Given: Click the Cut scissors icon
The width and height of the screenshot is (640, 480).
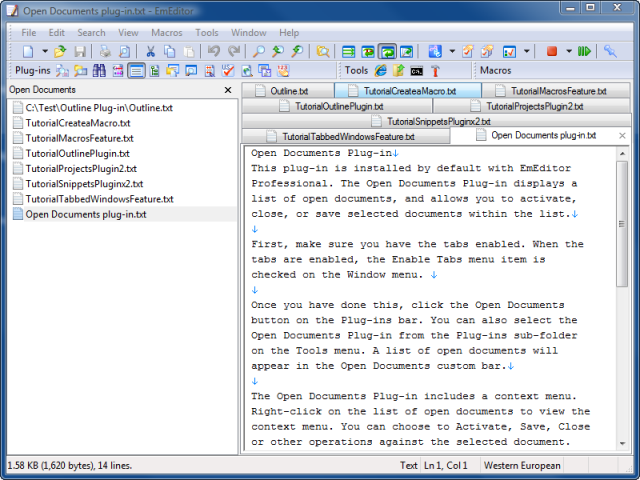Looking at the screenshot, I should (x=151, y=51).
